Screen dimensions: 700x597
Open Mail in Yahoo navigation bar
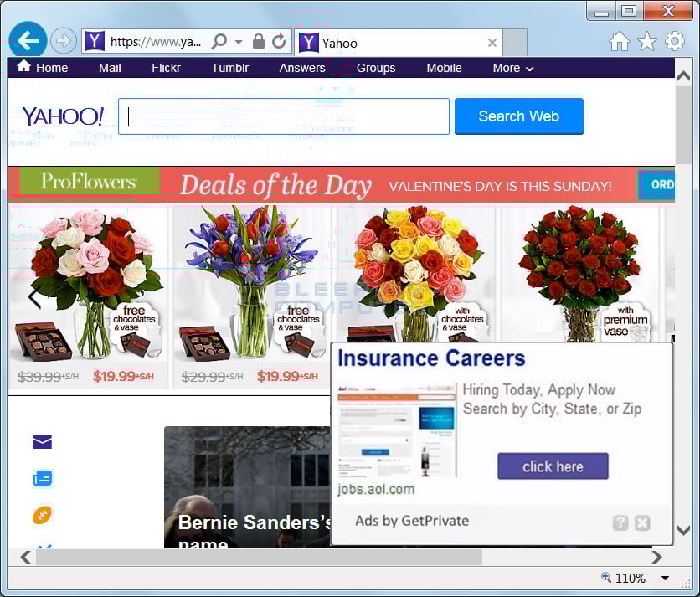tap(110, 68)
